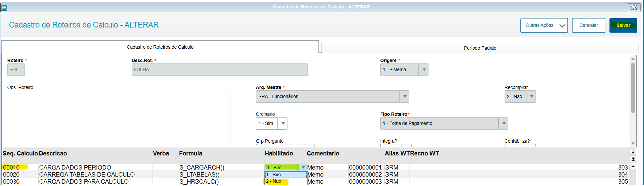Click the Memo cell in row 00020

point(327,175)
